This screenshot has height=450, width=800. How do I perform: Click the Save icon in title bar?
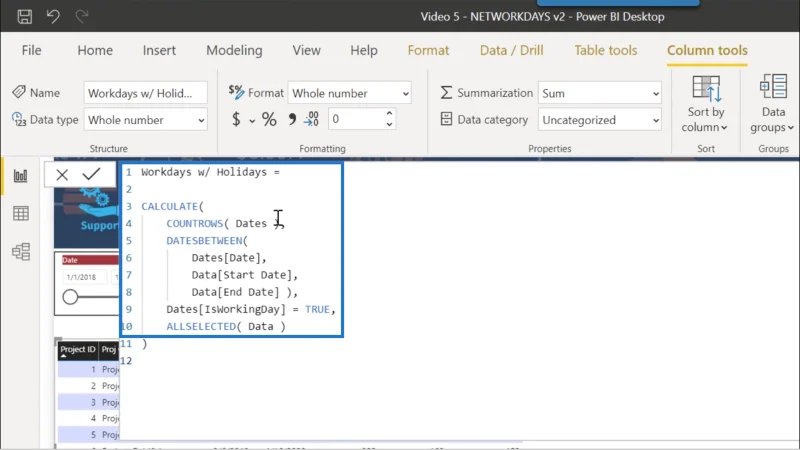pos(24,16)
